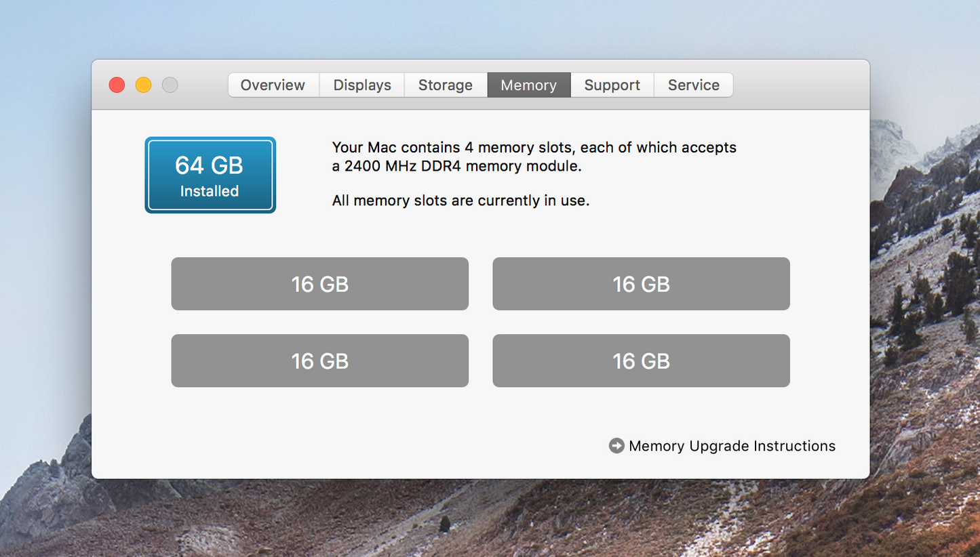Select the upper-left 16 GB memory slot
980x557 pixels.
coord(319,284)
